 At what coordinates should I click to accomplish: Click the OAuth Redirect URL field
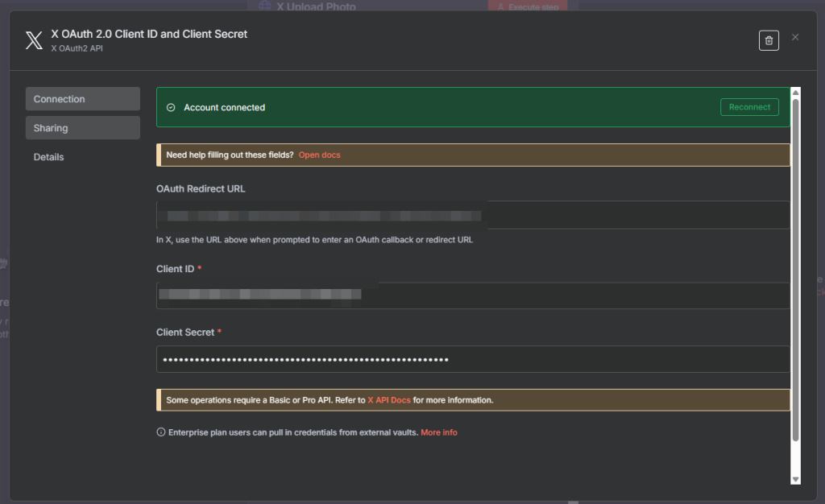tap(473, 215)
